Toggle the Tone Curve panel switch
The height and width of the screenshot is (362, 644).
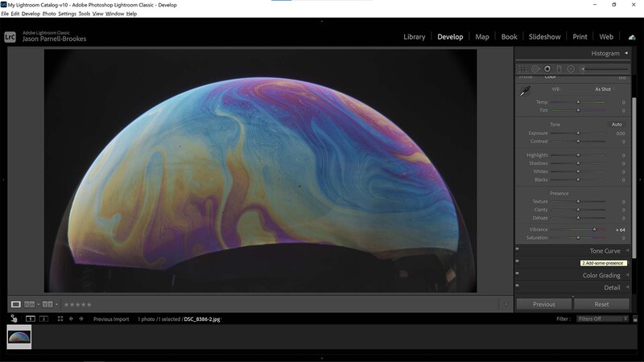click(x=518, y=249)
